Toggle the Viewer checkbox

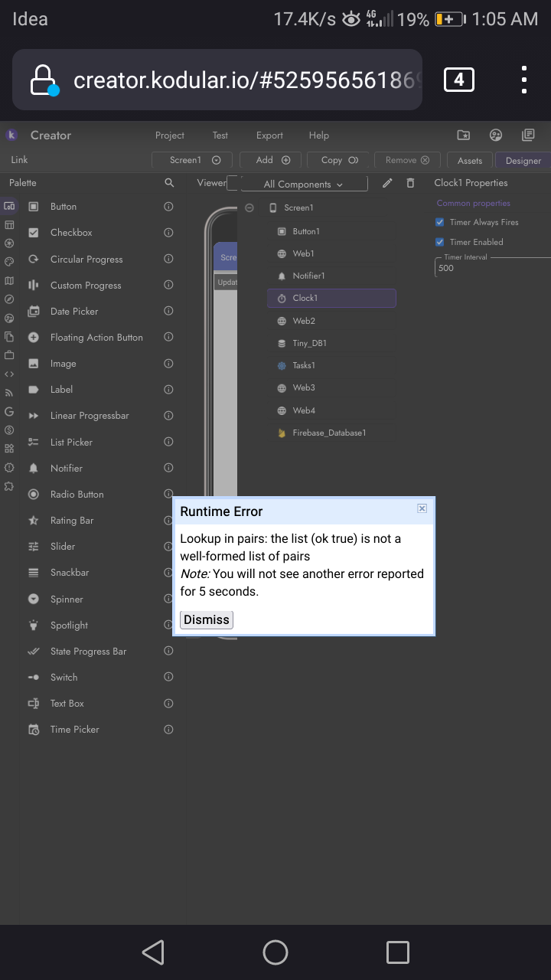[x=233, y=182]
